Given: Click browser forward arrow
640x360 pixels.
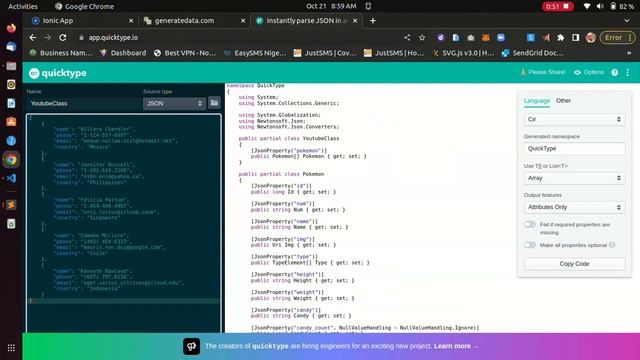Looking at the screenshot, I should coord(48,38).
